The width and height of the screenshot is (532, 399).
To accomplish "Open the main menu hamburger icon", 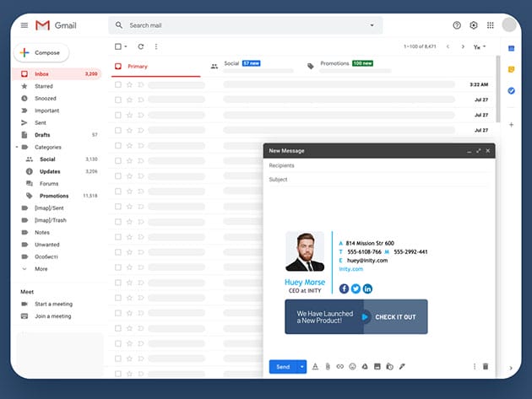I will pos(24,25).
